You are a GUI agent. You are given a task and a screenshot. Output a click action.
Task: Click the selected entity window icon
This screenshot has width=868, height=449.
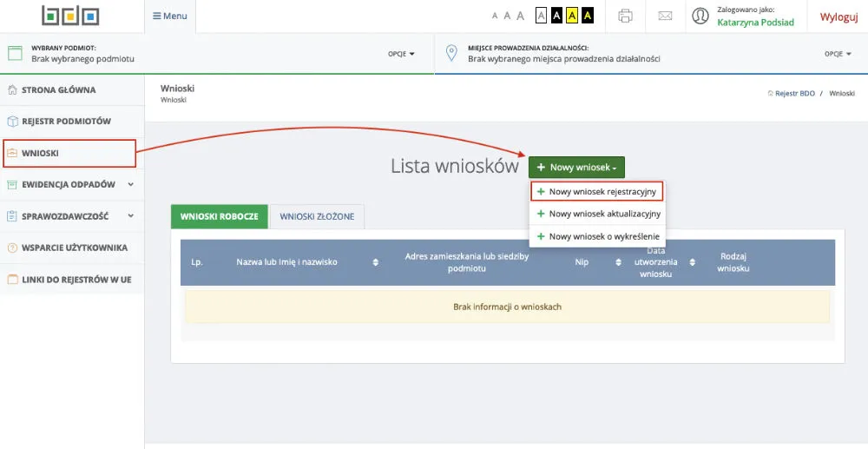coord(14,53)
